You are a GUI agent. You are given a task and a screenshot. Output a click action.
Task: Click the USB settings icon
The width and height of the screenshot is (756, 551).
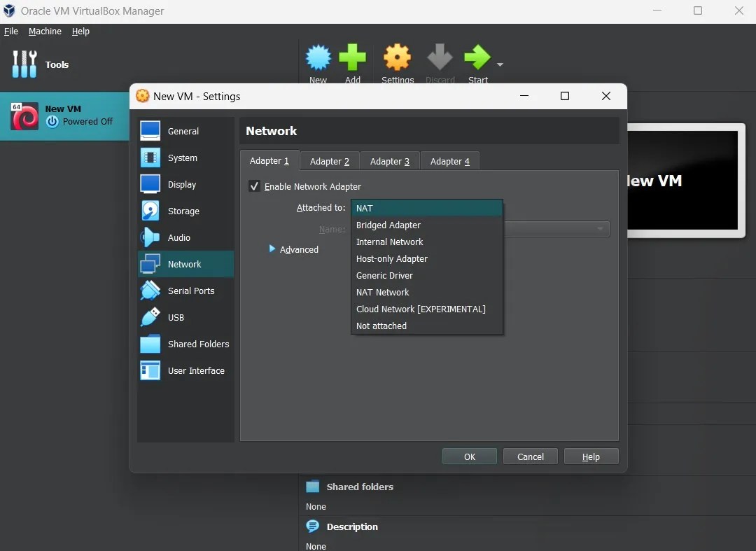[x=150, y=317]
